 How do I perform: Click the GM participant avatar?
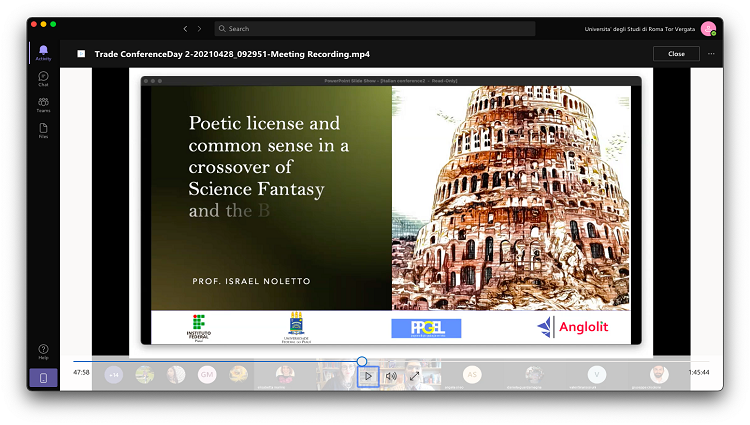tap(207, 375)
